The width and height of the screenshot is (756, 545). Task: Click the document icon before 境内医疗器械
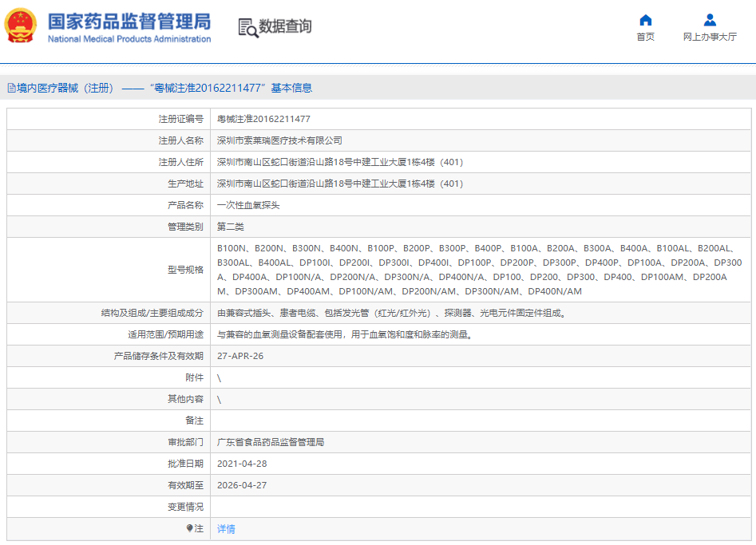(11, 89)
